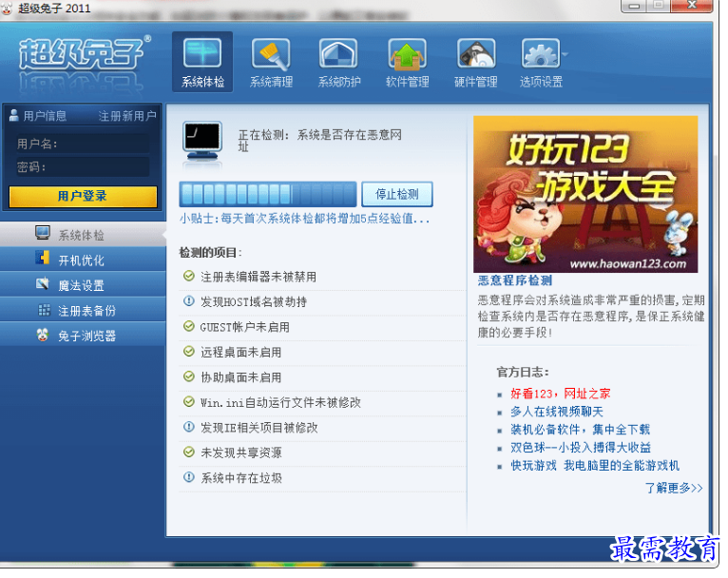
Task: Open the 好看123，网址之家 link
Action: 561,394
